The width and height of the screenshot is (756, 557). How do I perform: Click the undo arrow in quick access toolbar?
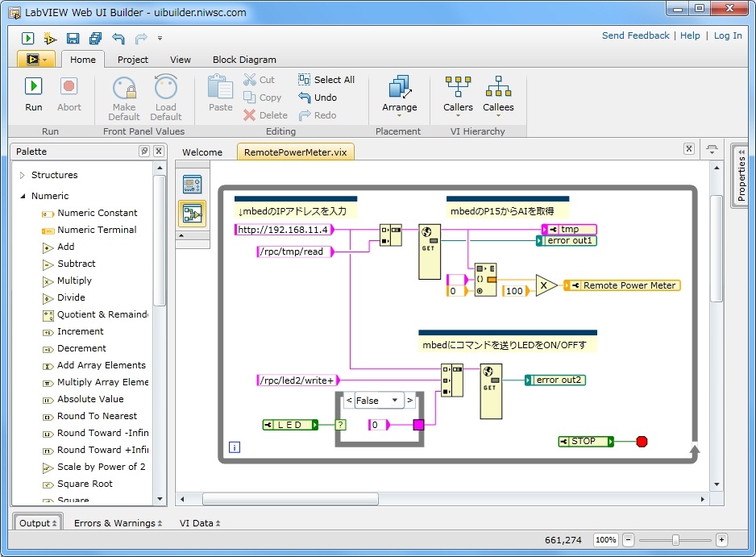pyautogui.click(x=118, y=38)
